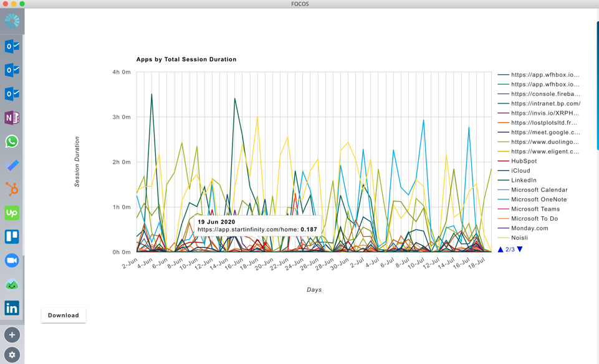
Task: Open the OneNote app in sidebar
Action: click(x=12, y=118)
